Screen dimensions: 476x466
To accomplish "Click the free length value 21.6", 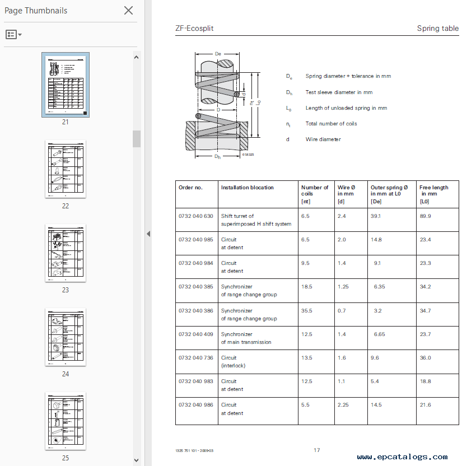I will [x=425, y=405].
